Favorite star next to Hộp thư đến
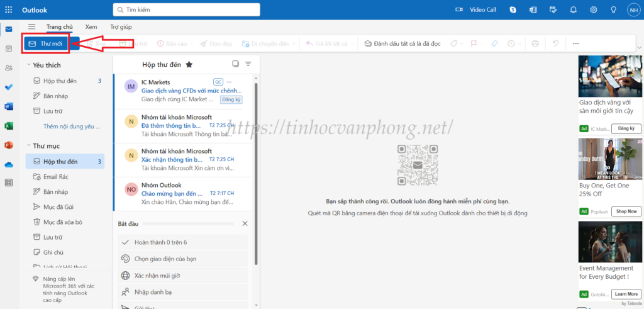Viewport: 644px width, 309px height. click(x=189, y=64)
